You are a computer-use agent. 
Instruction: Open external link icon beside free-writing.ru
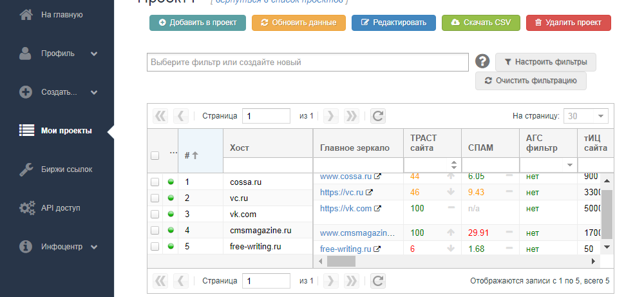(377, 249)
